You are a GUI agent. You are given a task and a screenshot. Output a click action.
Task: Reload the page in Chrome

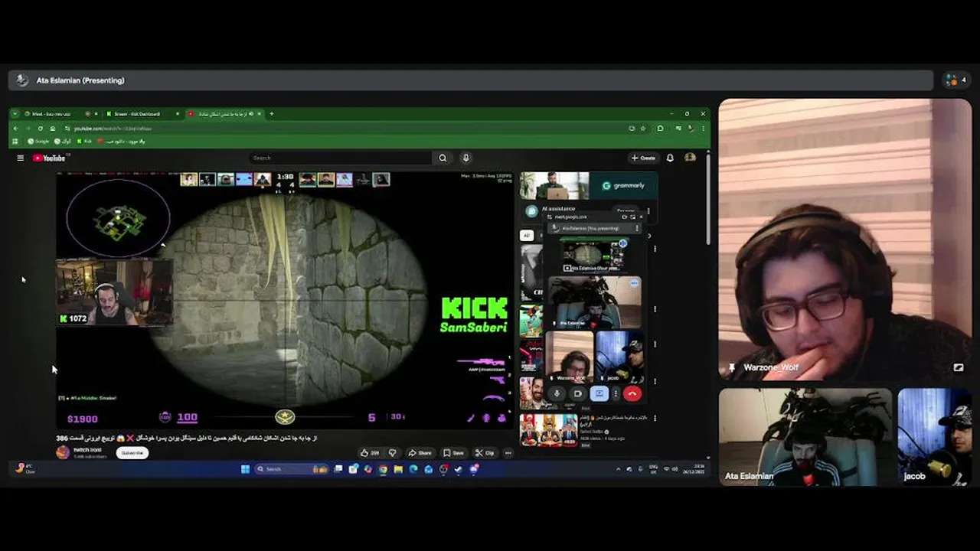[x=41, y=128]
